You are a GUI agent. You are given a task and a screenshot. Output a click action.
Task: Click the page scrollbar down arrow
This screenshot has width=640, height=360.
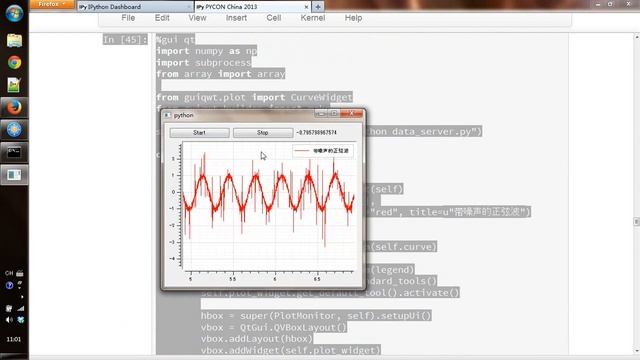coord(637,351)
